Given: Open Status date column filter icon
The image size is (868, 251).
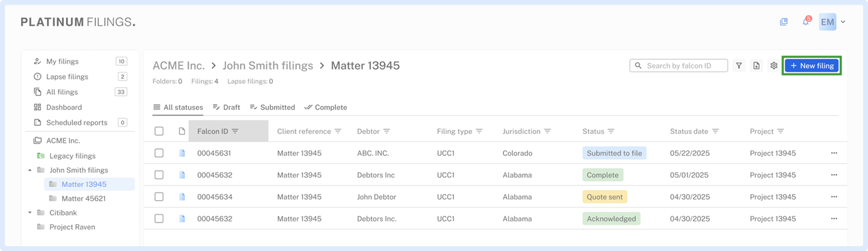Looking at the screenshot, I should tap(715, 131).
